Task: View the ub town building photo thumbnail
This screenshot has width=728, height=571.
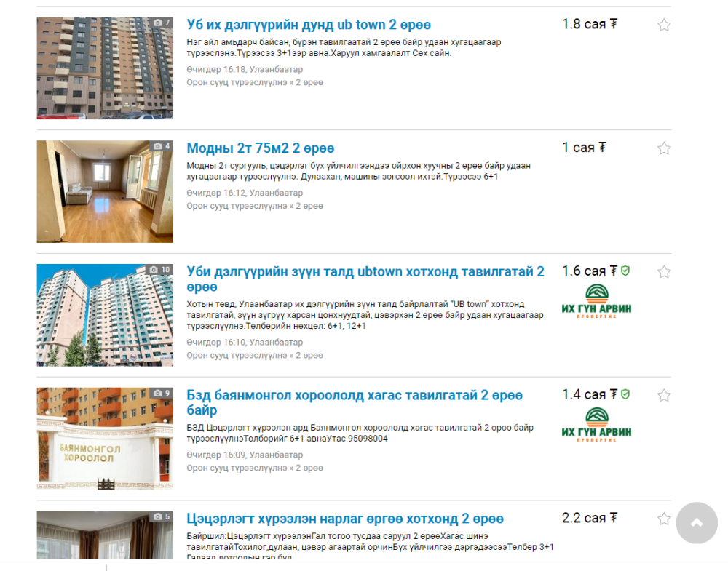Action: pyautogui.click(x=105, y=68)
